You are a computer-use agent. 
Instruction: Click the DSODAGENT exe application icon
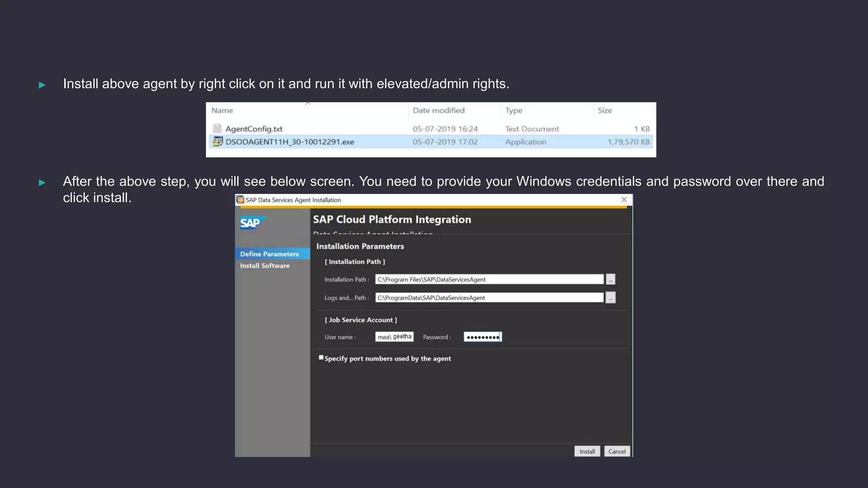217,142
